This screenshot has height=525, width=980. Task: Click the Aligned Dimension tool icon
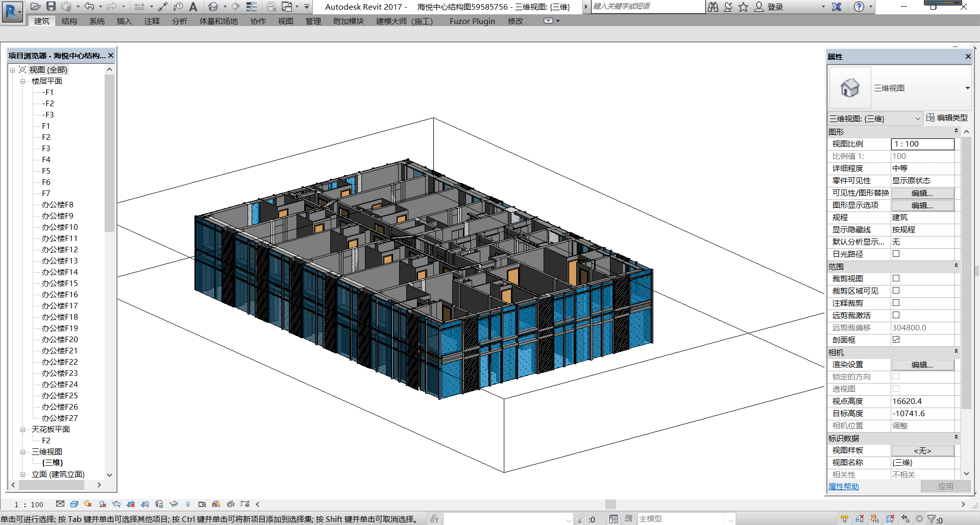(x=163, y=7)
